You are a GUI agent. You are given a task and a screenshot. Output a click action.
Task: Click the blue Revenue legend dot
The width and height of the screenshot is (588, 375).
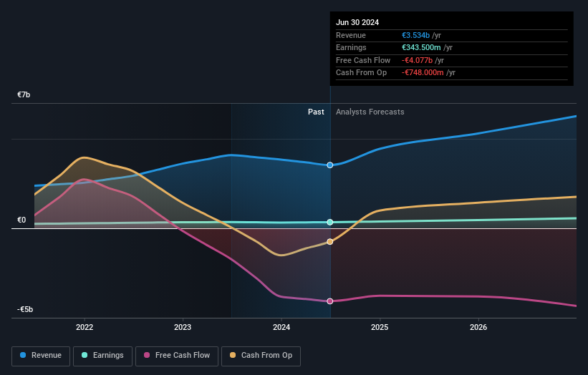coord(23,355)
